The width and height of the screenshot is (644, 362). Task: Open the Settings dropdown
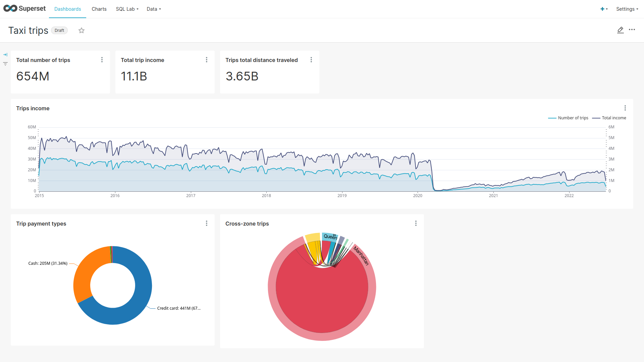[627, 9]
